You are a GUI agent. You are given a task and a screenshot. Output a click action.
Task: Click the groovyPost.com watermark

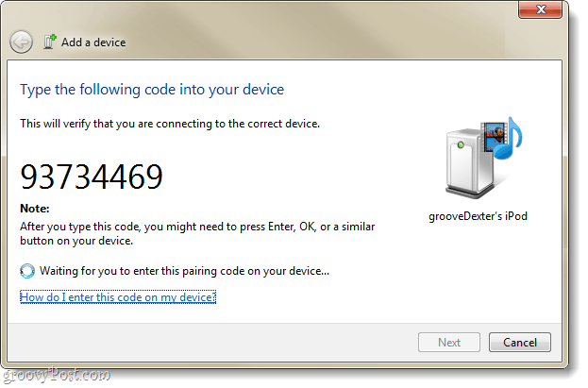click(57, 375)
